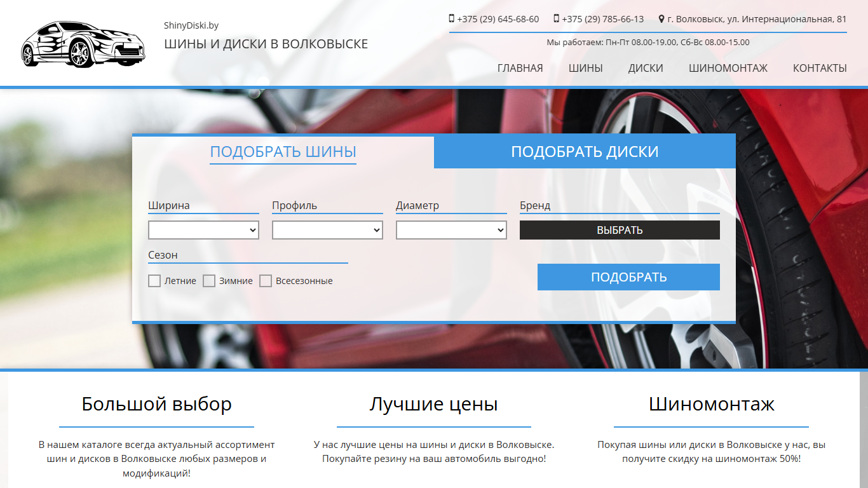Open the КОНТАКТЫ menu item
The image size is (868, 488).
click(x=820, y=68)
